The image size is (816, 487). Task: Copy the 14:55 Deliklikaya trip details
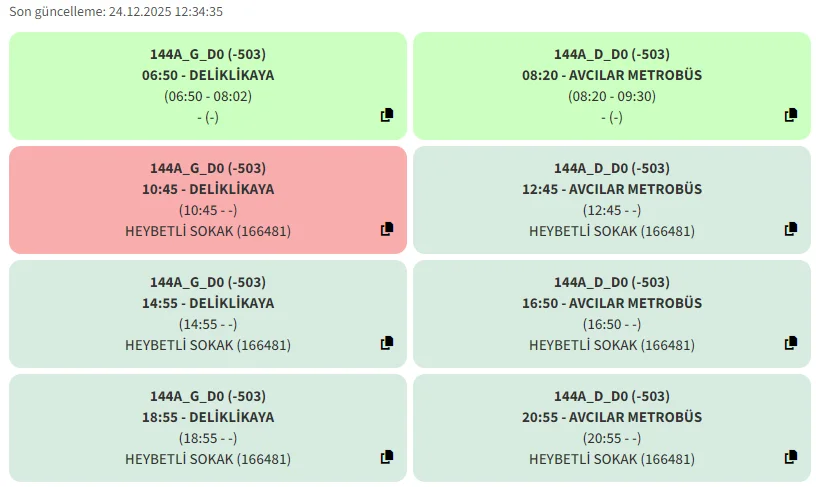point(387,343)
